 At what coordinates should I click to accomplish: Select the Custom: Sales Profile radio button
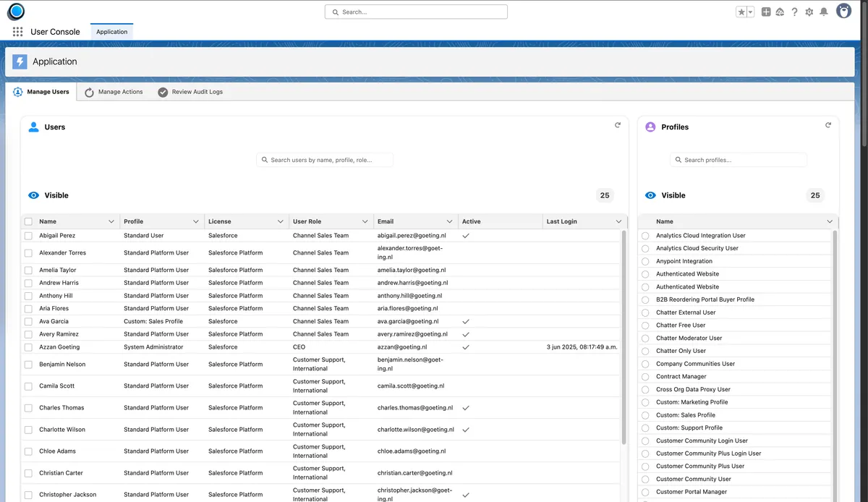click(x=645, y=415)
